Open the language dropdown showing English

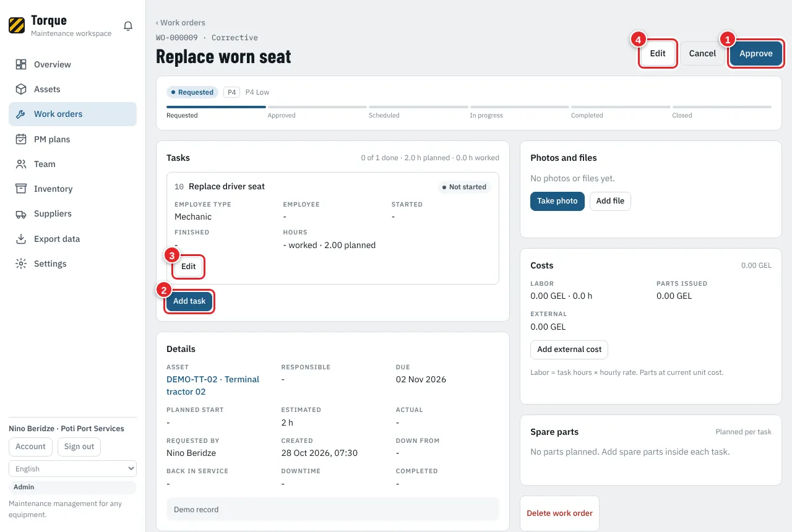(x=72, y=469)
